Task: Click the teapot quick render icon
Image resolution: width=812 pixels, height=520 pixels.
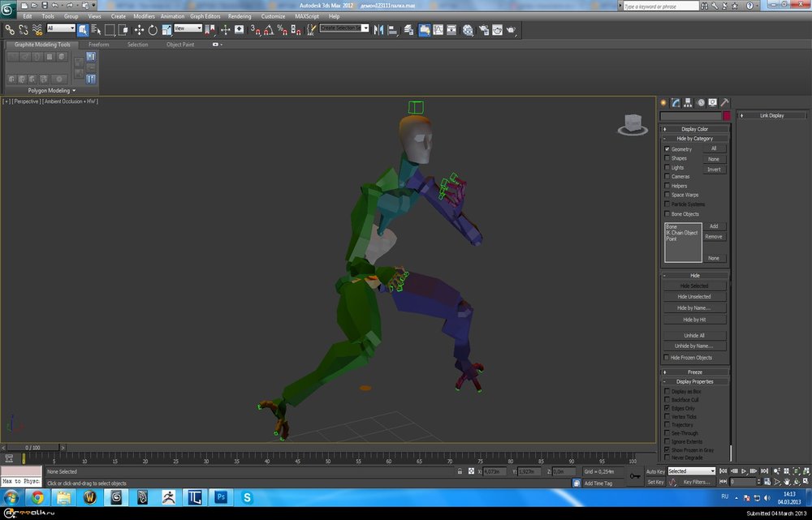Action: coord(511,30)
